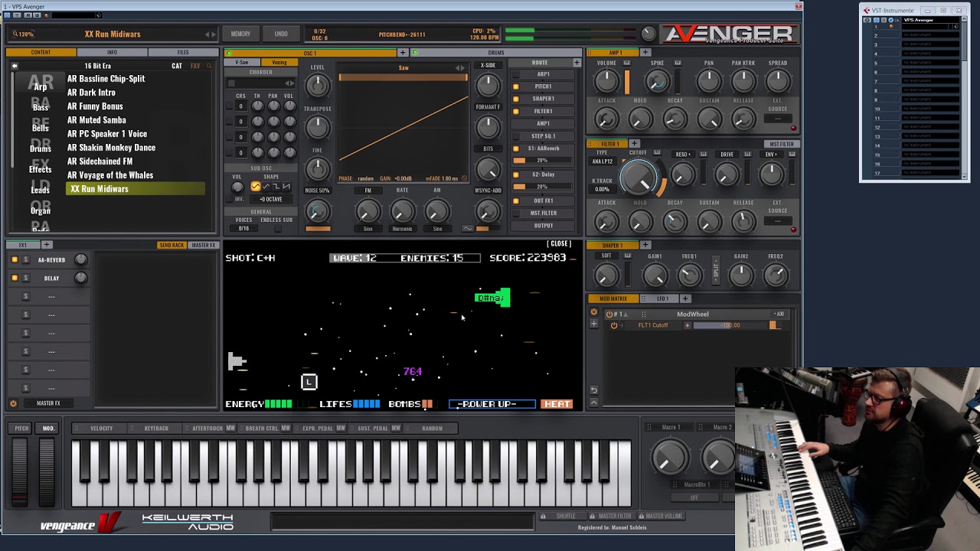Viewport: 980px width, 551px height.
Task: Add a new FX rack with plus icon
Action: click(x=46, y=245)
